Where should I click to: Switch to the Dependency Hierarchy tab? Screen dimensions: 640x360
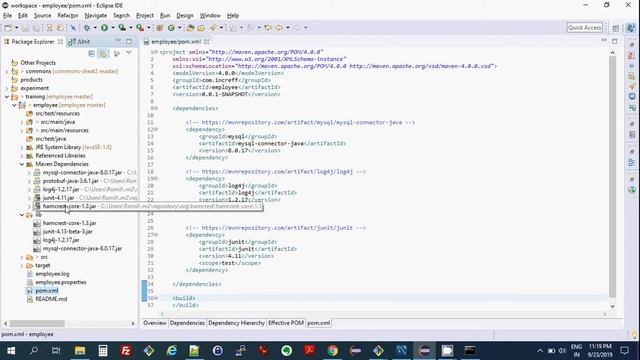(236, 323)
